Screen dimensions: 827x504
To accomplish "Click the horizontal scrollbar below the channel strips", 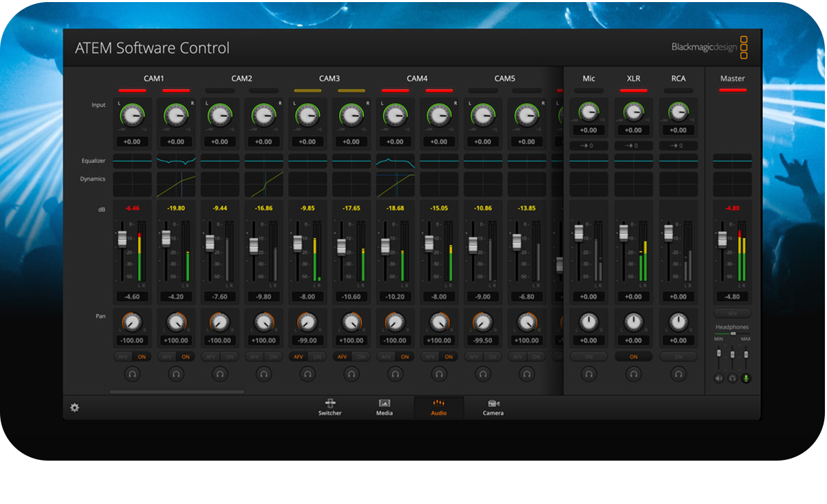I will (176, 392).
